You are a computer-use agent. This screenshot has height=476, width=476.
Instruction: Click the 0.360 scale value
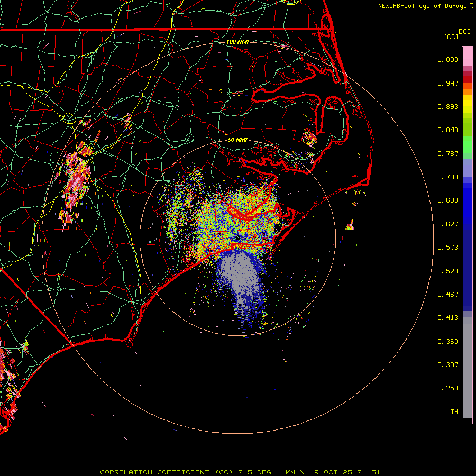[448, 342]
